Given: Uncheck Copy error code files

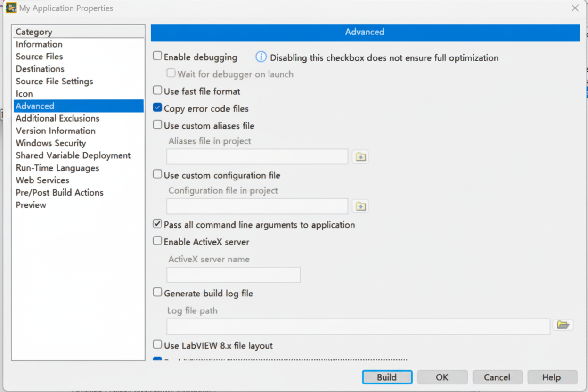Looking at the screenshot, I should pyautogui.click(x=157, y=106).
